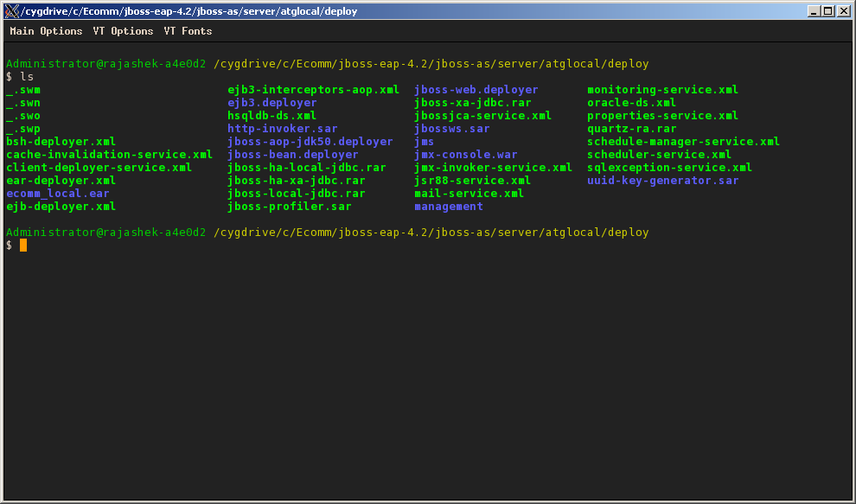The image size is (856, 504).
Task: Click jmx-invoker-service.xml entry
Action: point(494,168)
